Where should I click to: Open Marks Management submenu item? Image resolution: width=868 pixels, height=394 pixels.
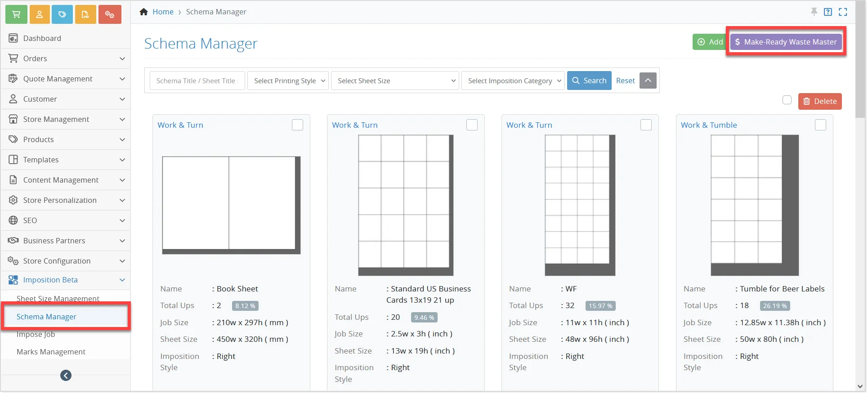[51, 352]
